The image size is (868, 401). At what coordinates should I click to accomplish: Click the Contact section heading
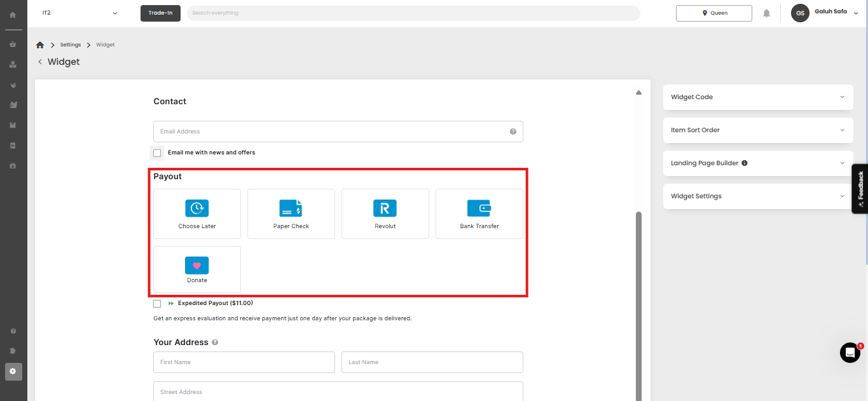point(170,102)
